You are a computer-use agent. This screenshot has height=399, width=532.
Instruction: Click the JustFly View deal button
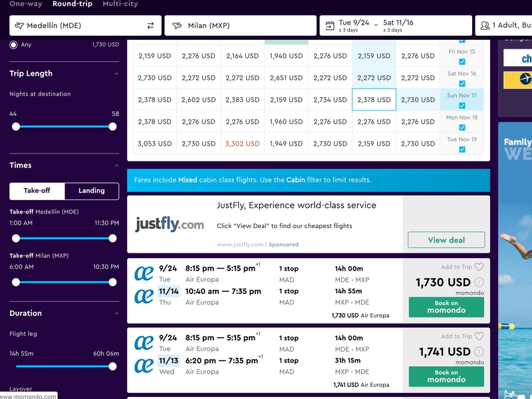tap(446, 240)
